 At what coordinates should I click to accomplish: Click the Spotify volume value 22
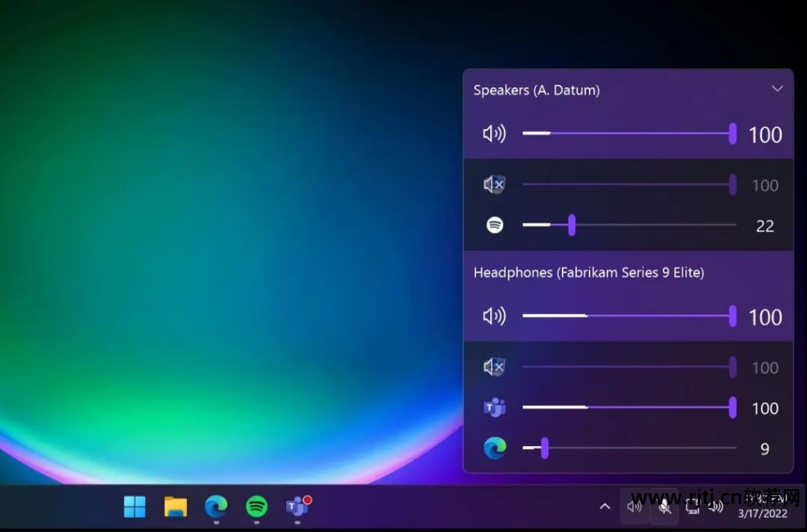765,226
